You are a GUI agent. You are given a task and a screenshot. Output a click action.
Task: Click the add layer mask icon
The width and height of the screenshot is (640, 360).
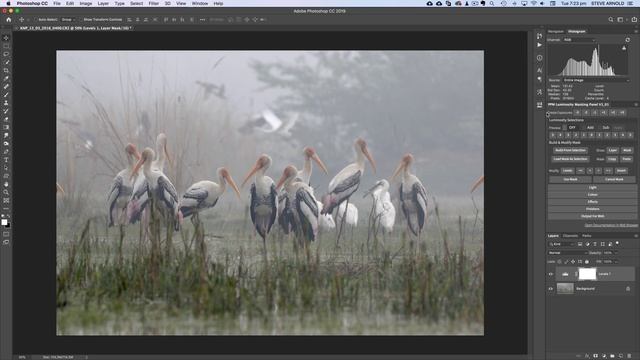coord(596,356)
